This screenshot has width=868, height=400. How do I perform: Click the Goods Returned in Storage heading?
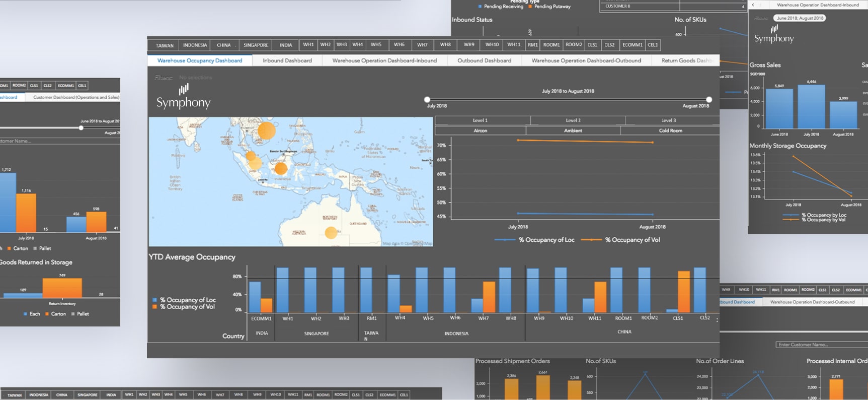36,262
